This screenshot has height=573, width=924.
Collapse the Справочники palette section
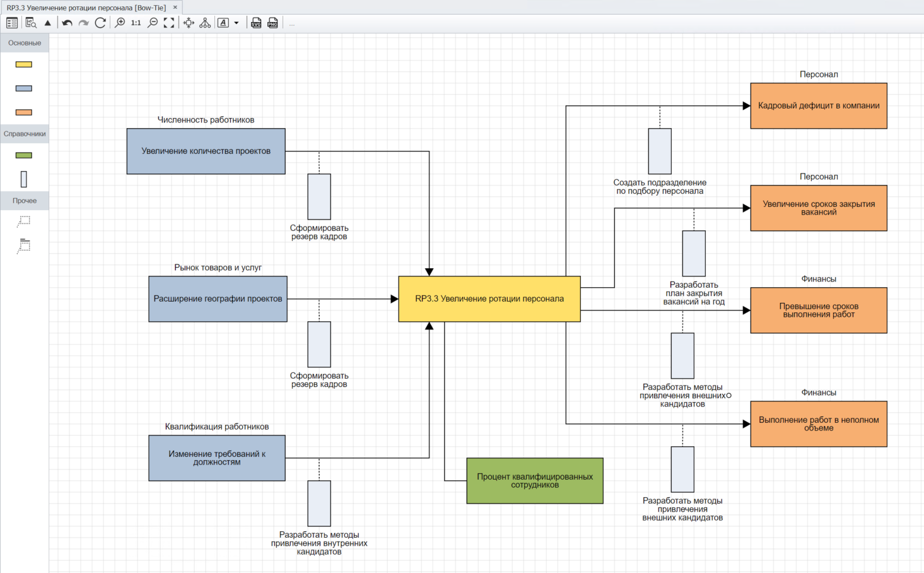pyautogui.click(x=25, y=134)
